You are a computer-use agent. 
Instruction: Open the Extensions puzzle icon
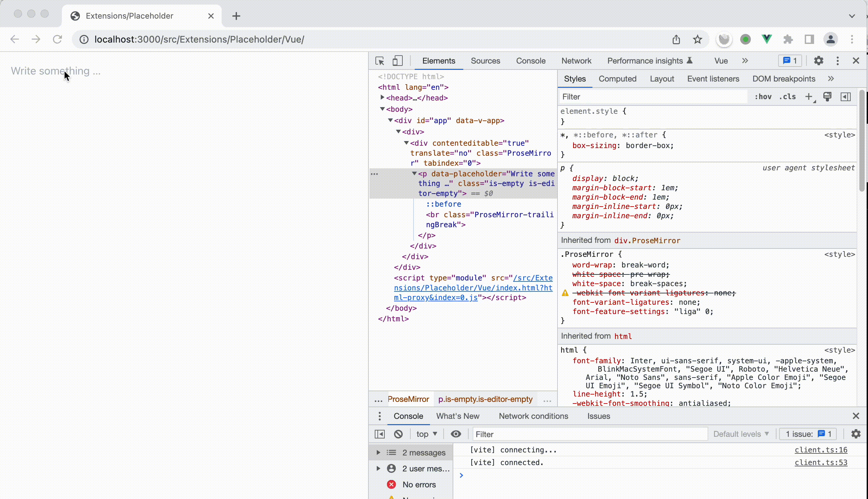[x=788, y=39]
